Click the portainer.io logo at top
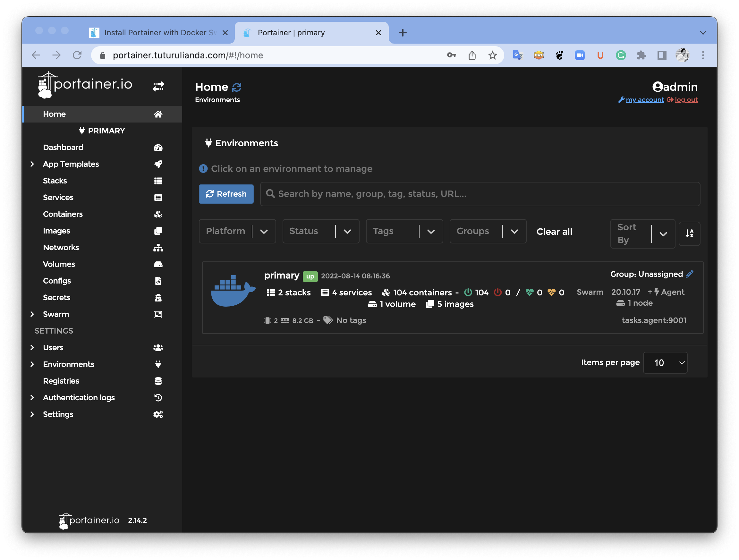739x560 pixels. [x=85, y=86]
